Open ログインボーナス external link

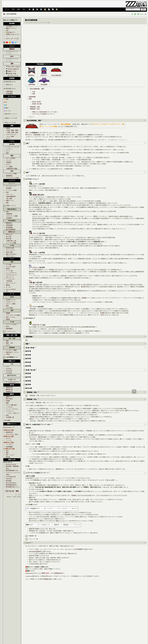[x=12, y=39]
